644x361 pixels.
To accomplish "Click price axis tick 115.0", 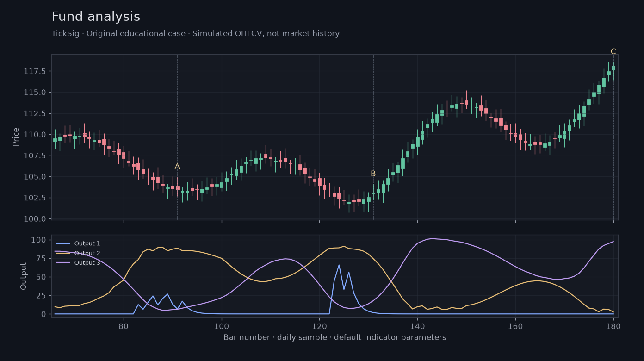I will coord(35,93).
